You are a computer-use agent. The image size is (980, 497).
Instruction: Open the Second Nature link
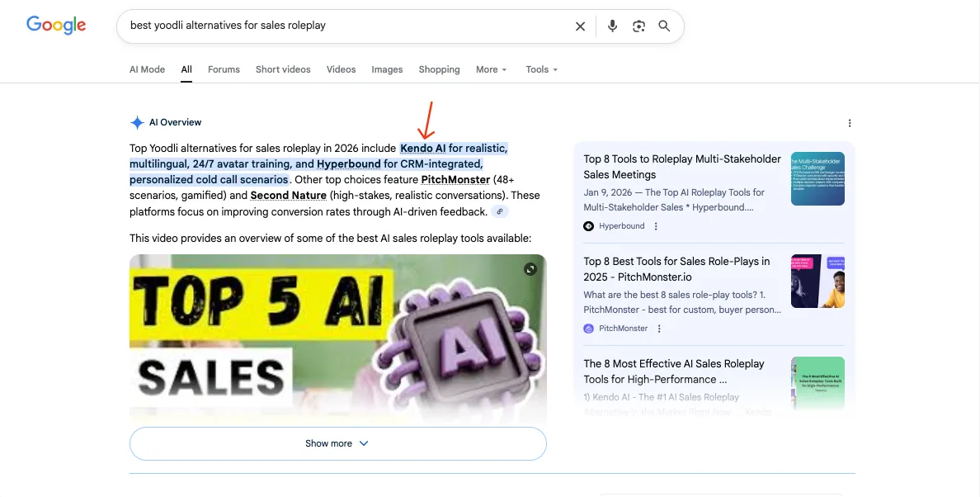288,196
